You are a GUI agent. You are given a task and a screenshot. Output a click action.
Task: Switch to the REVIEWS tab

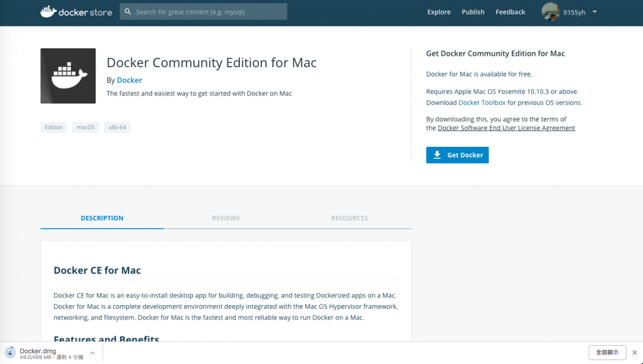coord(226,218)
